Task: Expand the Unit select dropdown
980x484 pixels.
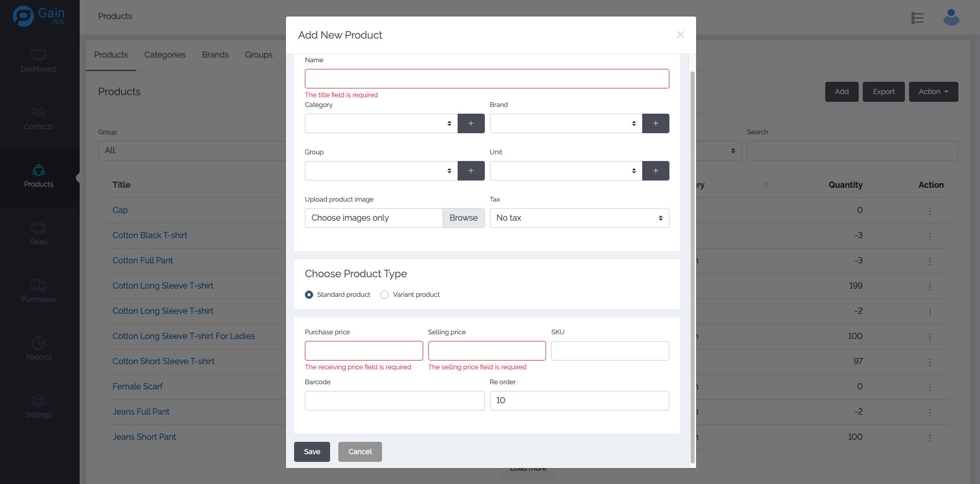Action: [566, 171]
